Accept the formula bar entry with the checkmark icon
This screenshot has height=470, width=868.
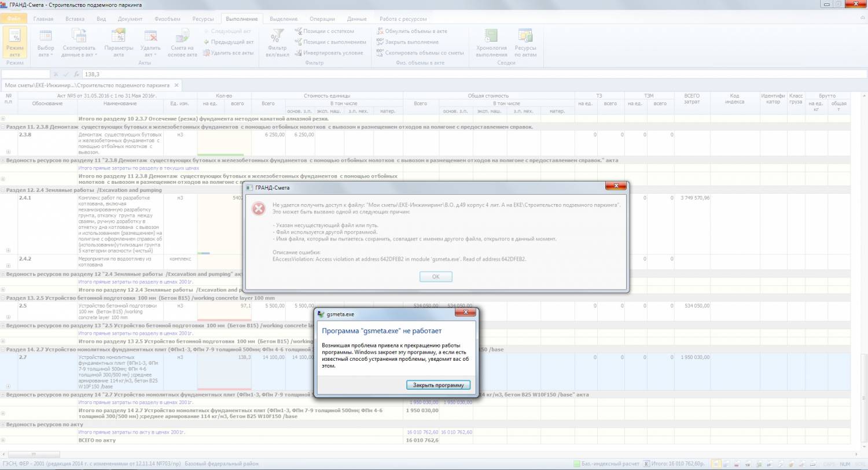pos(66,75)
